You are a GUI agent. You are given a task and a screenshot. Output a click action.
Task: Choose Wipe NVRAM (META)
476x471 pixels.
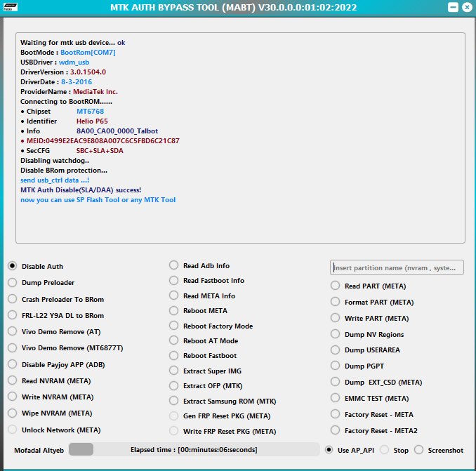(x=12, y=413)
